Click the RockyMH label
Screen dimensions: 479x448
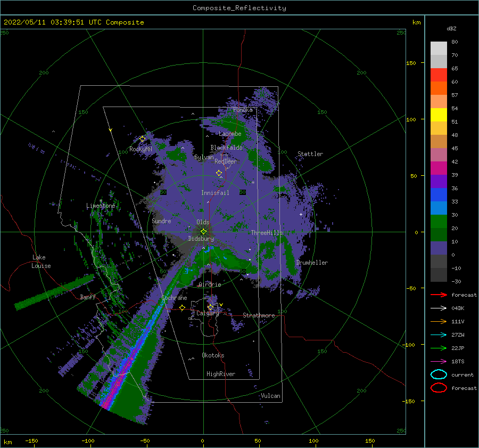click(x=141, y=149)
